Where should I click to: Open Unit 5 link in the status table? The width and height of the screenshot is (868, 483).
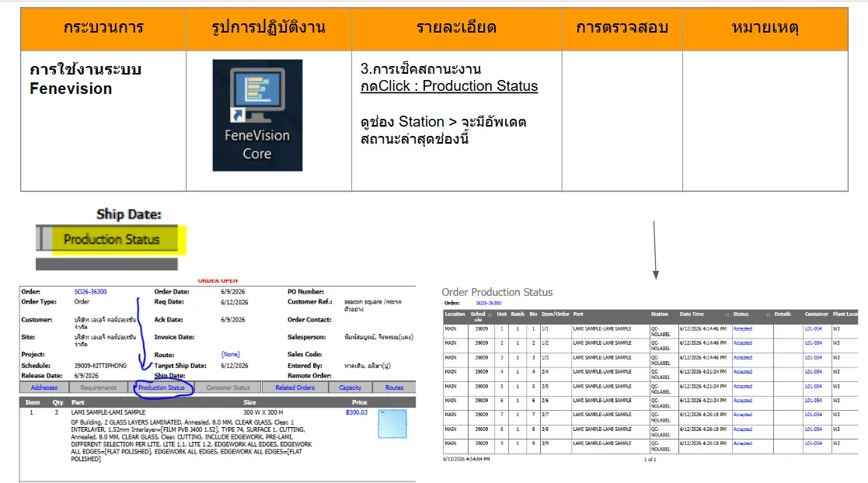pos(502,386)
